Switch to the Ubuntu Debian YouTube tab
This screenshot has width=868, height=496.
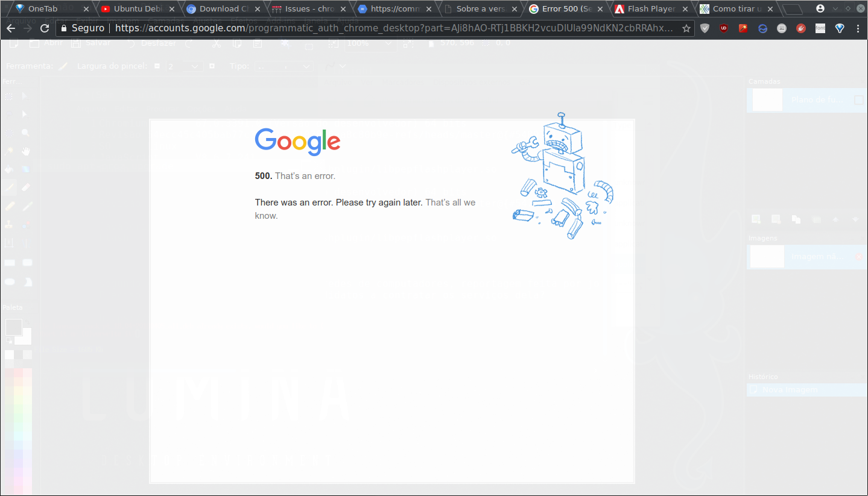(135, 9)
